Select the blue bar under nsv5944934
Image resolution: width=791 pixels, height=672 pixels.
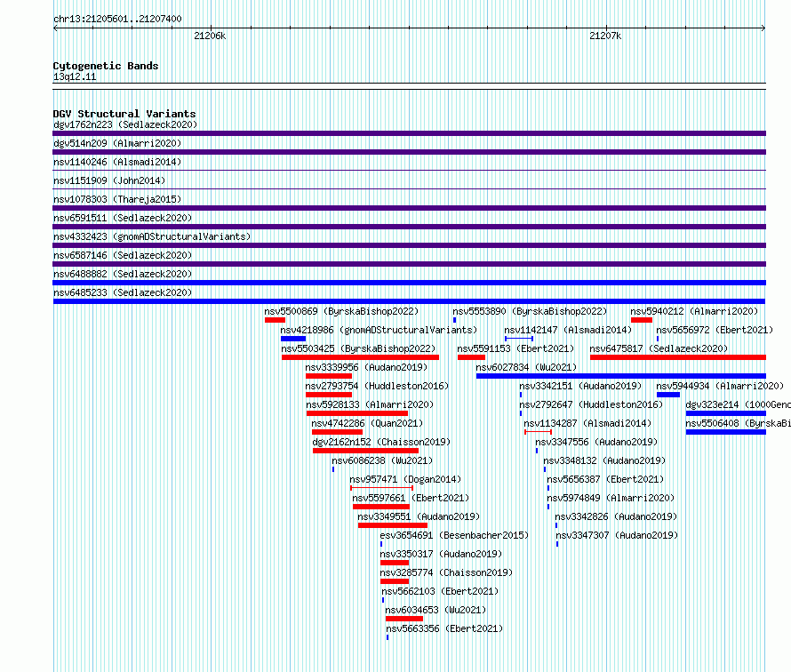(668, 395)
